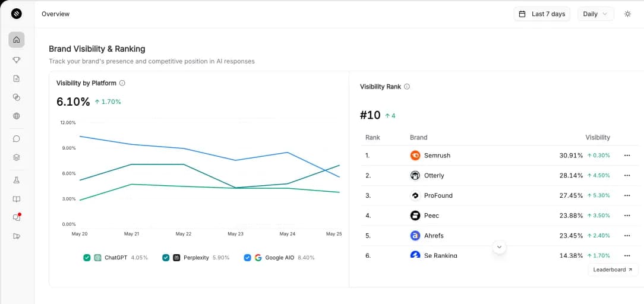Open the stacked layers sidebar icon
Image resolution: width=644 pixels, height=304 pixels.
tap(17, 157)
